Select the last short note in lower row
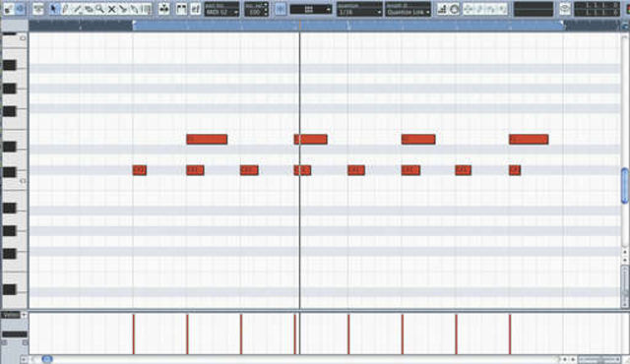 coord(515,170)
